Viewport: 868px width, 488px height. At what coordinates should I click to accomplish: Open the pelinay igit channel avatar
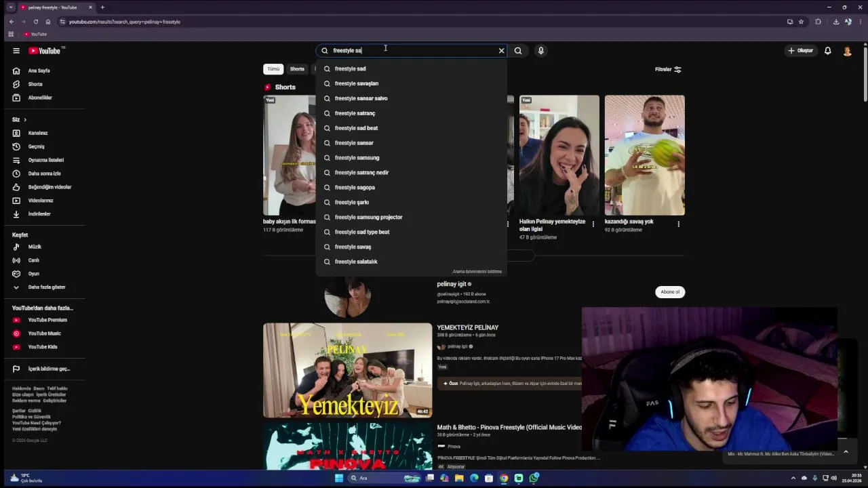click(347, 296)
